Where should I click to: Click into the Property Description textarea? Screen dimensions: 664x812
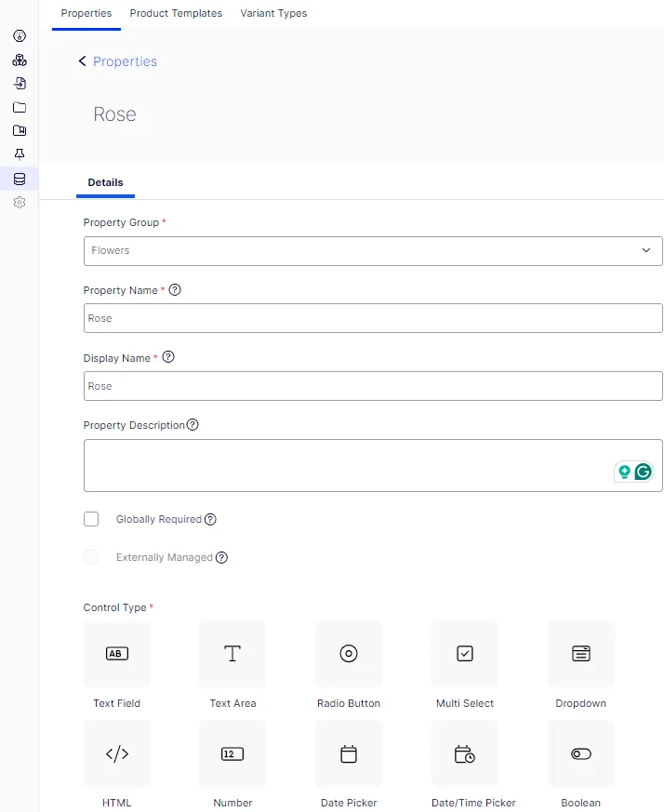(x=373, y=466)
